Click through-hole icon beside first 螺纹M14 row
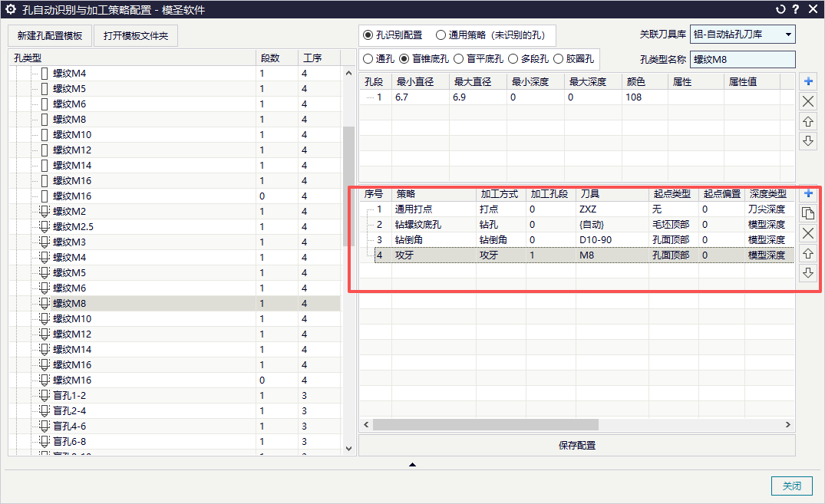 45,165
